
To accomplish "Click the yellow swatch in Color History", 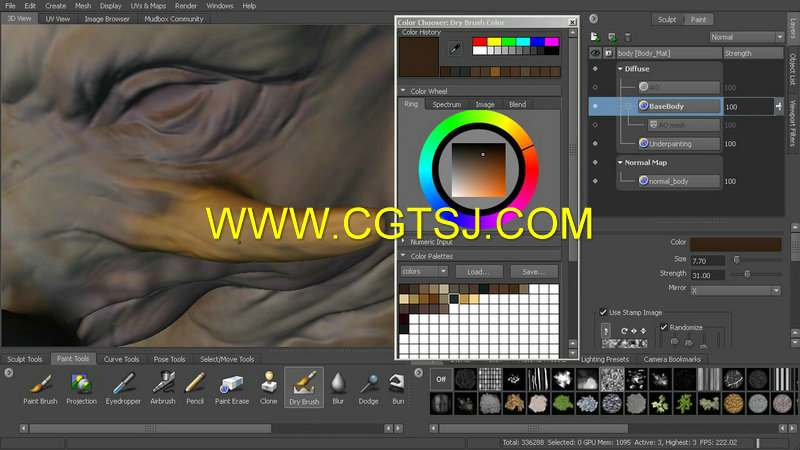I will point(494,41).
